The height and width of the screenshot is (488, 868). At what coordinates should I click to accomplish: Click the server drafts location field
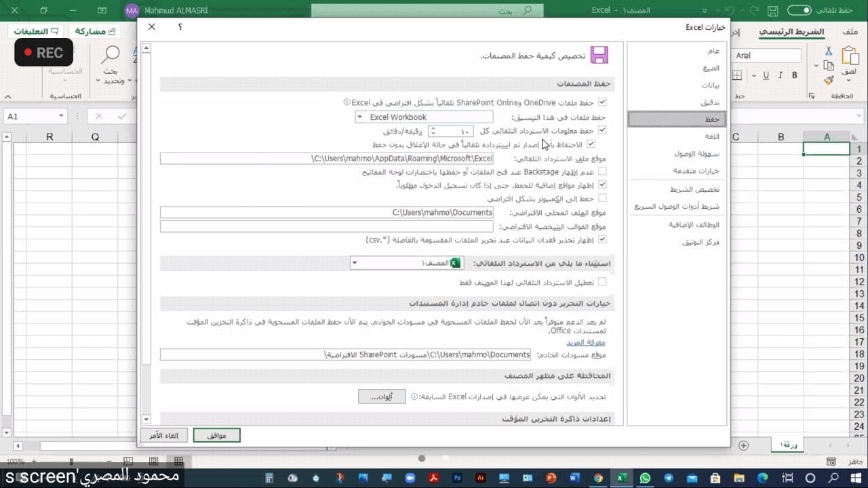tap(345, 354)
